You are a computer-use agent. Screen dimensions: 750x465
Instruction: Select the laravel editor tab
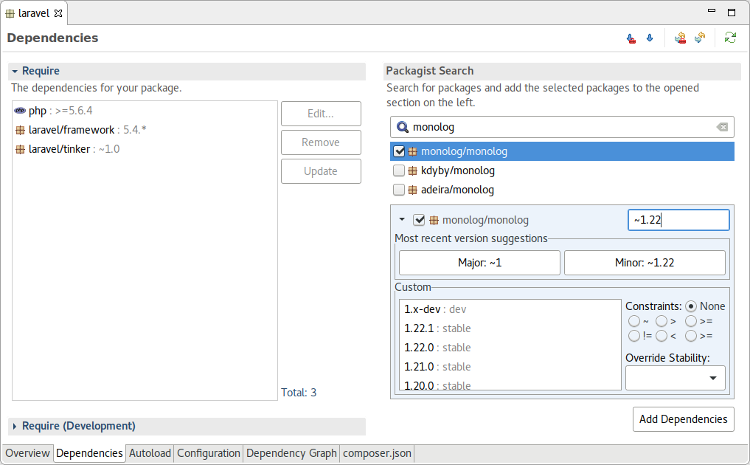click(33, 13)
